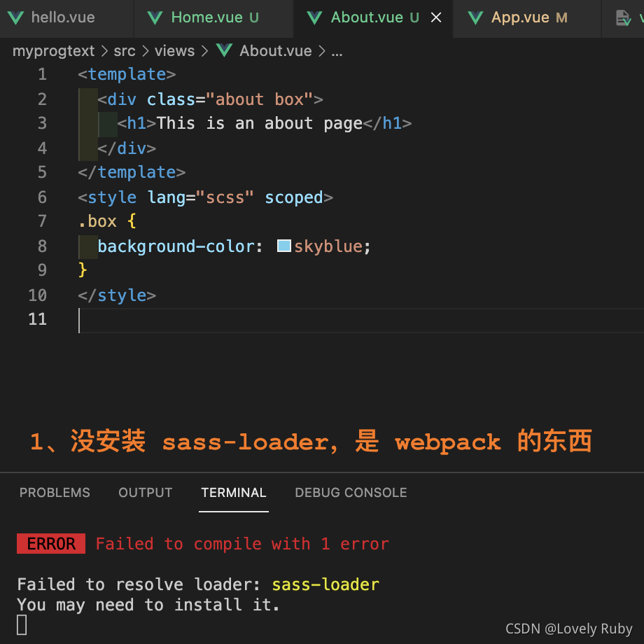Place cursor on empty line 11
Viewport: 644px width, 644px height.
[361, 320]
